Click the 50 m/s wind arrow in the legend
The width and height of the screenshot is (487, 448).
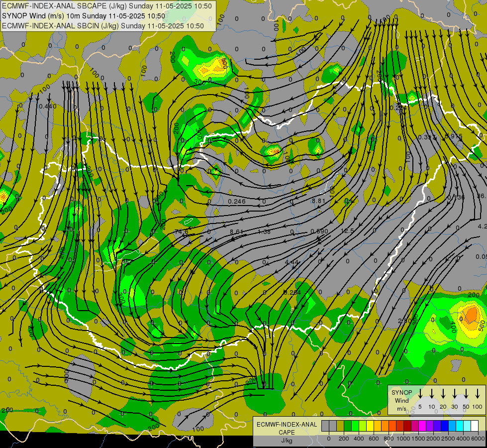pos(466,394)
